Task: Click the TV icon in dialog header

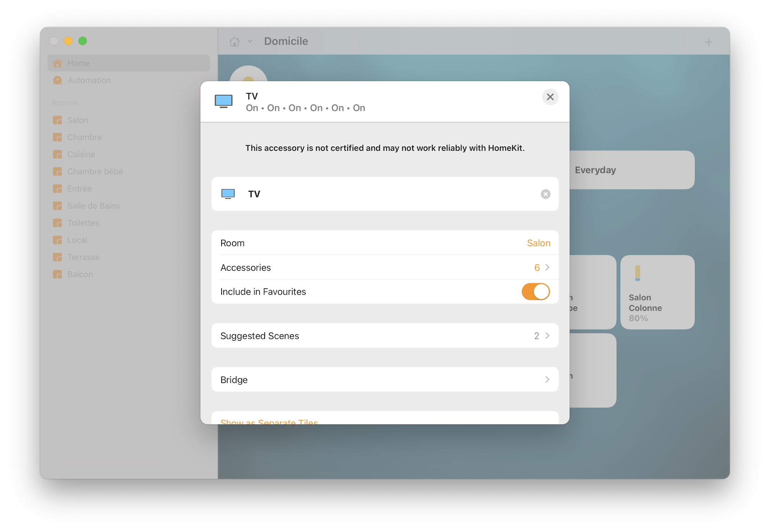Action: pos(223,102)
